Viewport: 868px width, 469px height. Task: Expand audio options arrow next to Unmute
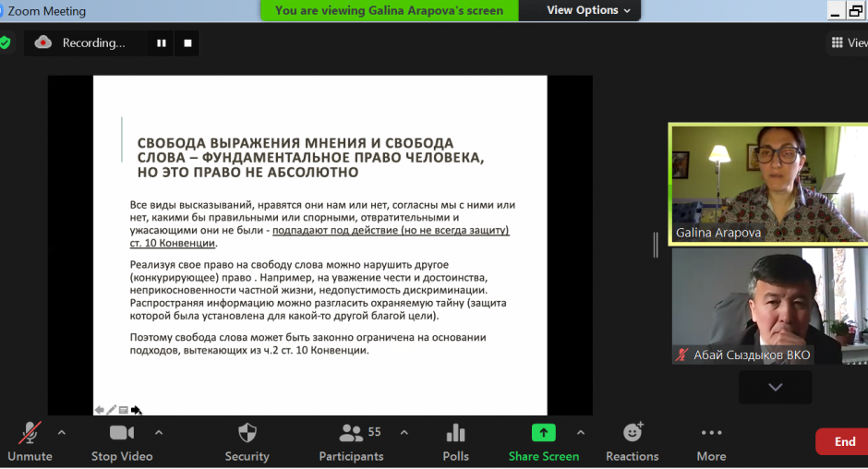[x=62, y=432]
